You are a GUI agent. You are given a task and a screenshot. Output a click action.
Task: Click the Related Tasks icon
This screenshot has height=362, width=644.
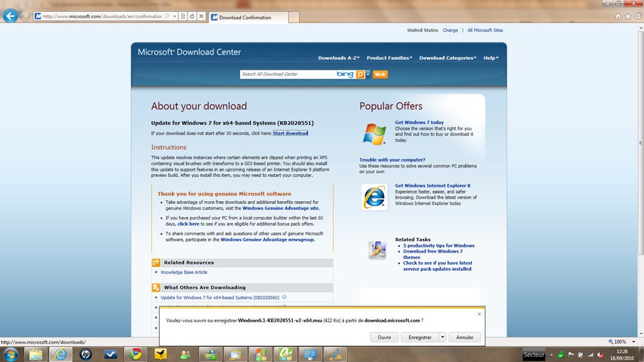pyautogui.click(x=377, y=250)
